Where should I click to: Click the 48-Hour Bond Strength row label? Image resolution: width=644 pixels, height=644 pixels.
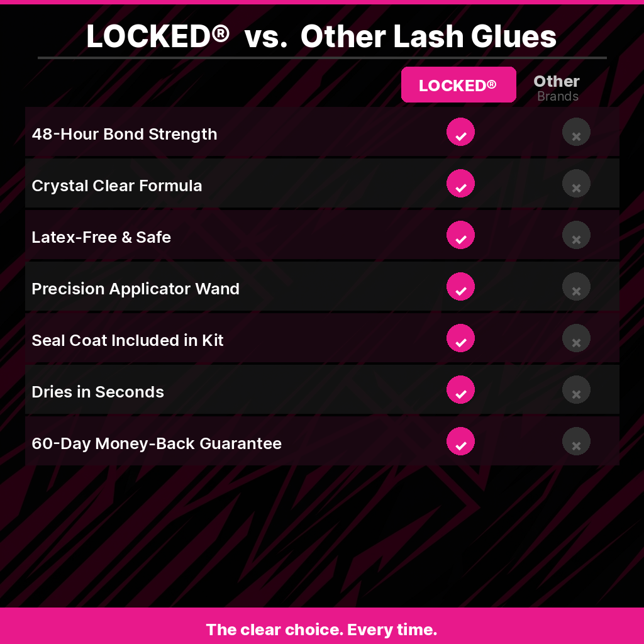pos(125,134)
